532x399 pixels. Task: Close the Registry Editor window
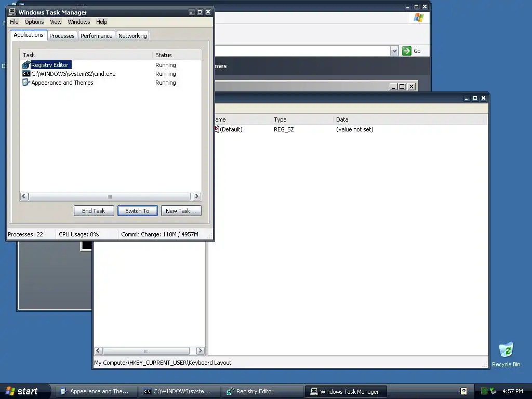coord(484,98)
